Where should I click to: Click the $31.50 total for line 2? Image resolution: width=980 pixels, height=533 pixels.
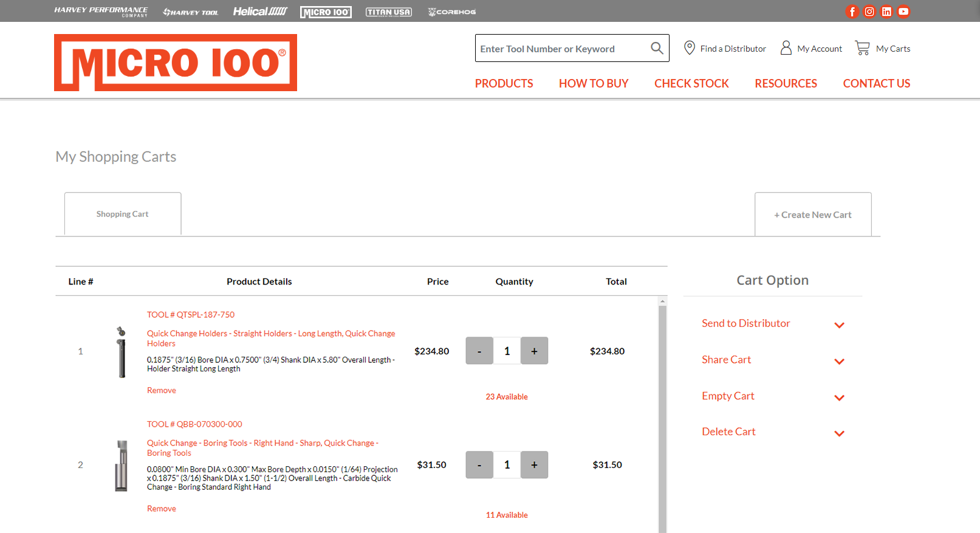(607, 465)
